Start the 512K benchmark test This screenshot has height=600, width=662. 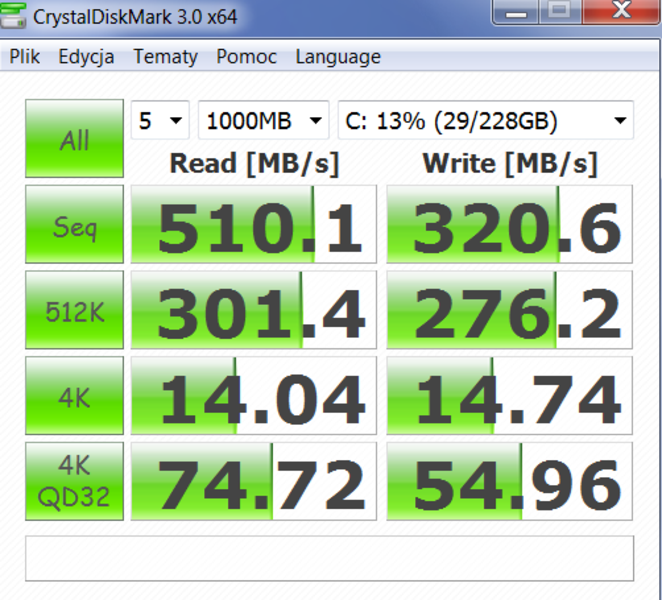74,310
